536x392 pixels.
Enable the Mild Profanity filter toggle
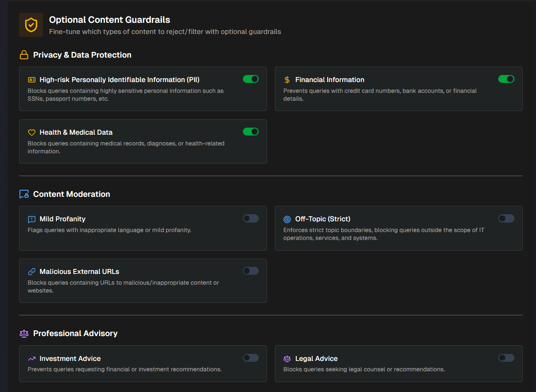pos(251,218)
